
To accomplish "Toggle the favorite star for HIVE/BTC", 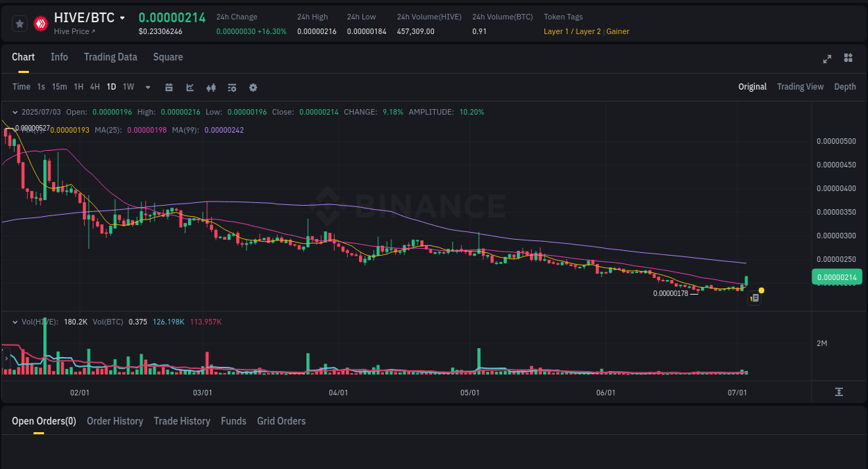I will pyautogui.click(x=19, y=23).
